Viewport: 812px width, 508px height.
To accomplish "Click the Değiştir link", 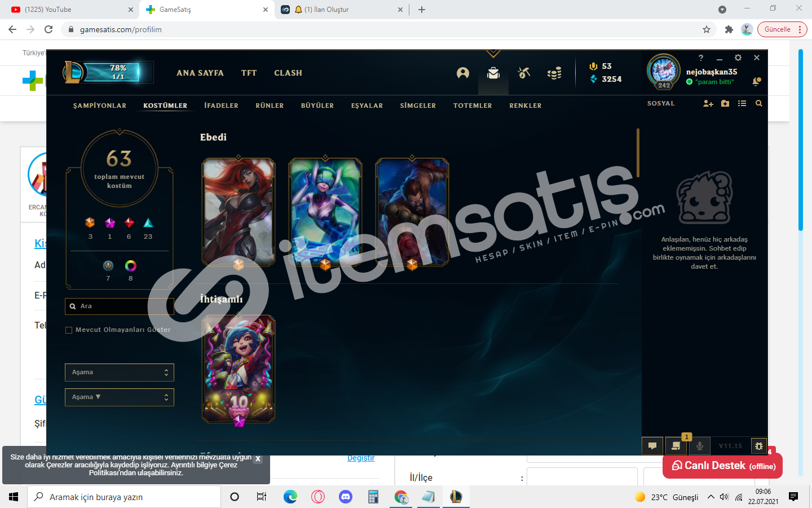I will 361,458.
